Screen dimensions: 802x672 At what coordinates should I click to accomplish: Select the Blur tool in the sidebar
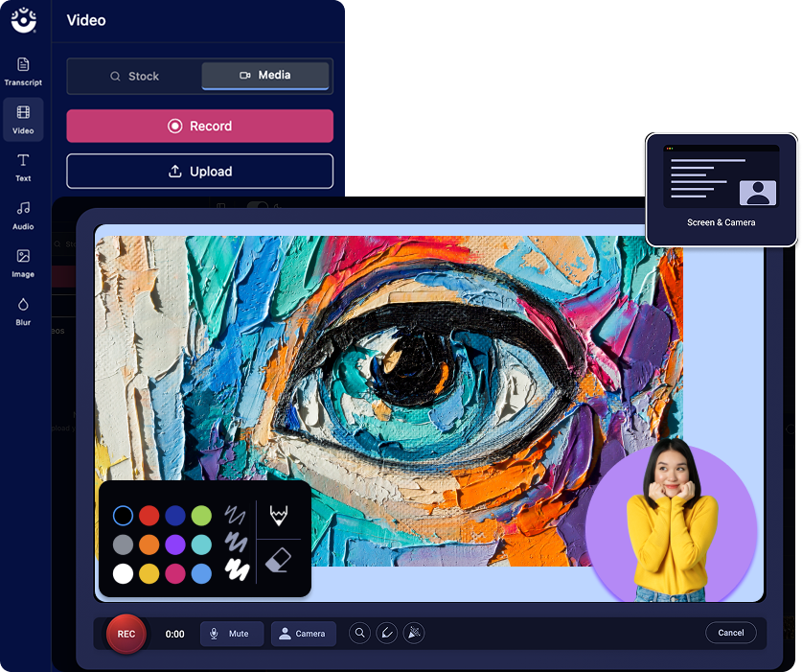click(x=23, y=312)
